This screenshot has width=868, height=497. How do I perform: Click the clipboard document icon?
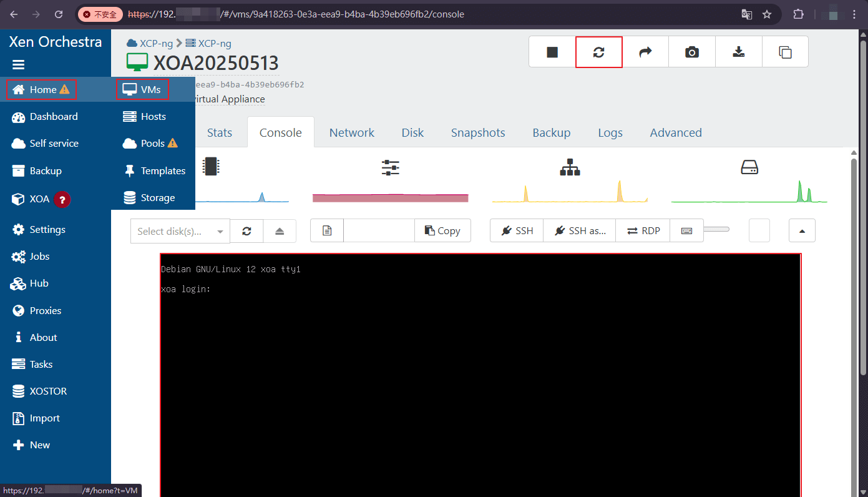coord(327,231)
